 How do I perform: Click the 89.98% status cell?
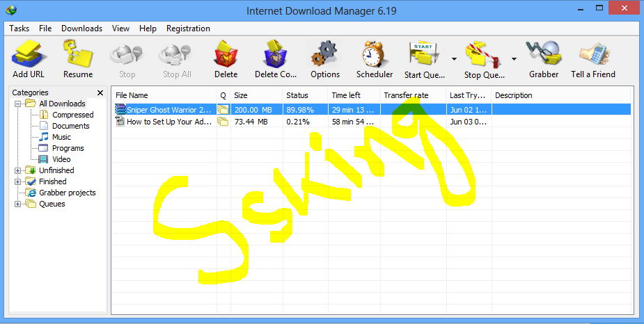(x=300, y=109)
